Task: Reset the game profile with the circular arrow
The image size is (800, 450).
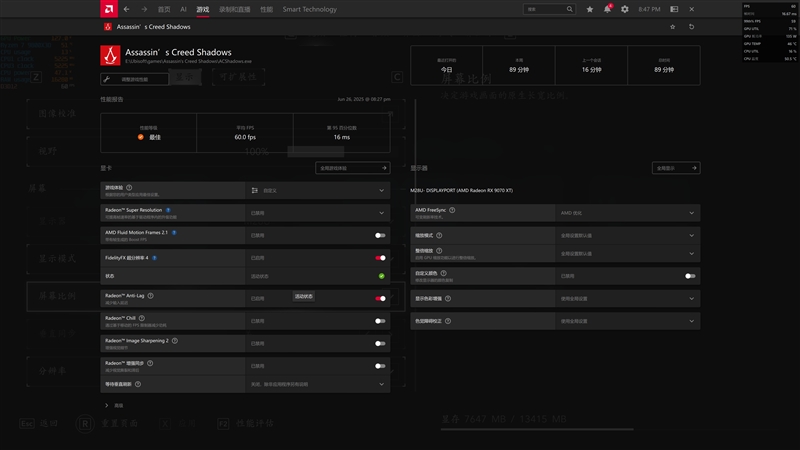Action: 691,27
